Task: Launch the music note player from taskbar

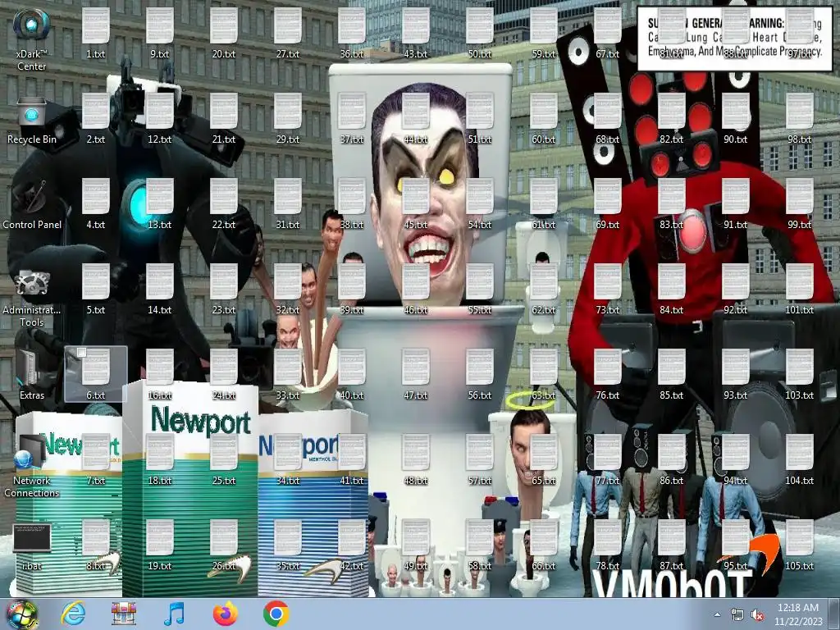Action: click(174, 614)
